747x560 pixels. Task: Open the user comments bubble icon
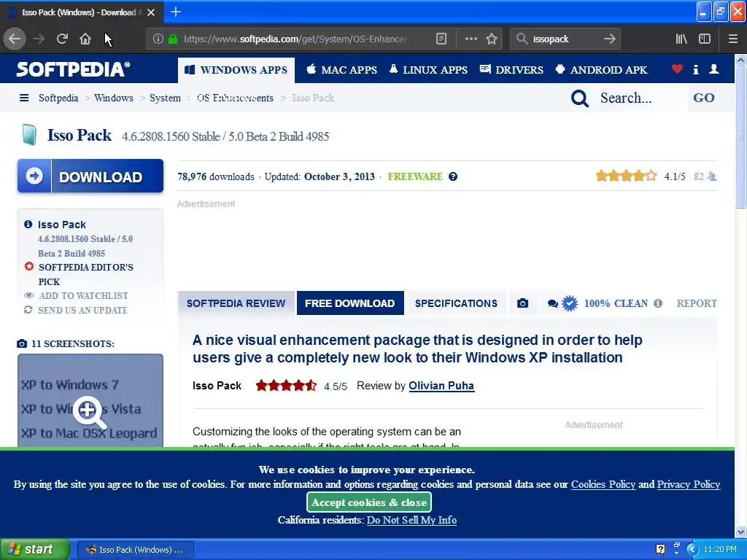[x=553, y=304]
